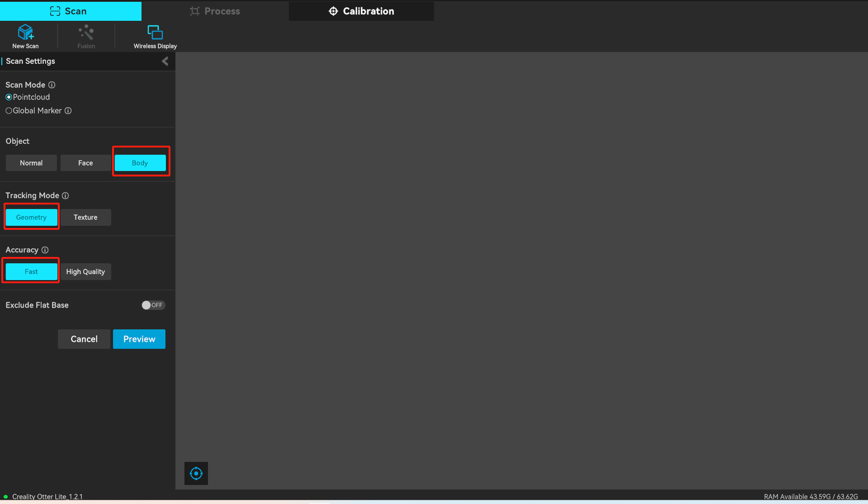Set tracking mode to Texture
This screenshot has height=504, width=868.
(x=85, y=217)
